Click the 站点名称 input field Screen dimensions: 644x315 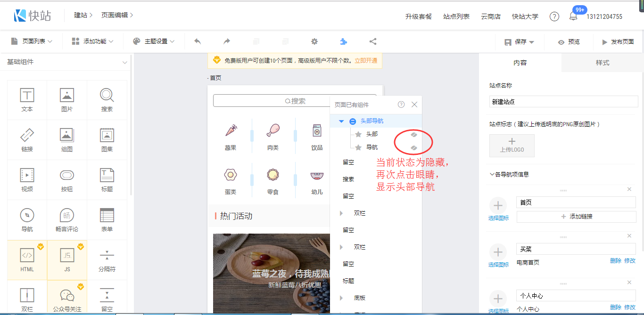(563, 101)
